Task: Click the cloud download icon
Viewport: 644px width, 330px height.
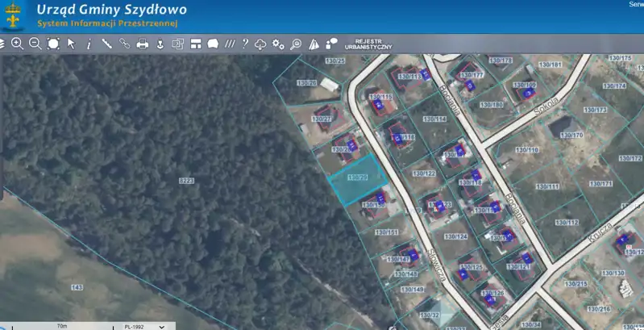Action: point(260,44)
